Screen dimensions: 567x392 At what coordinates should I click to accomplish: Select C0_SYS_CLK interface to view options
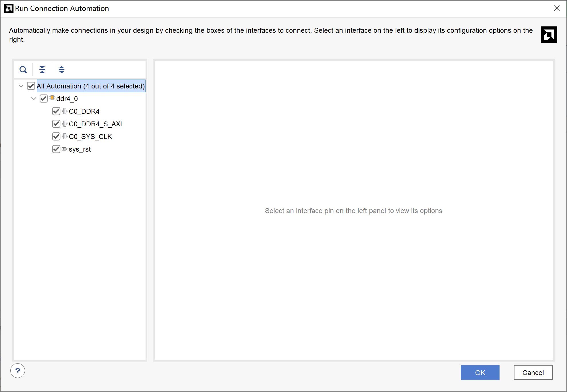tap(90, 137)
